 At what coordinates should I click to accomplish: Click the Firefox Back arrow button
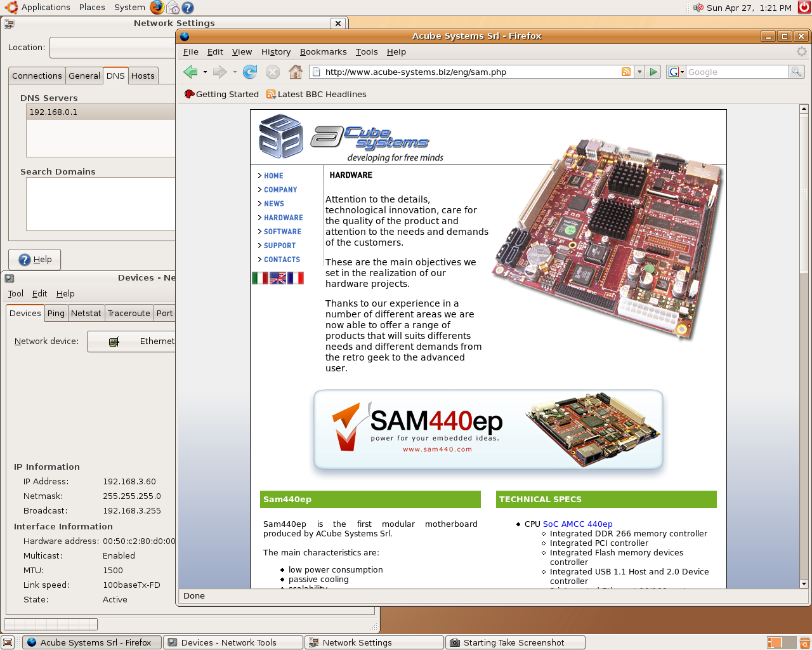tap(190, 72)
